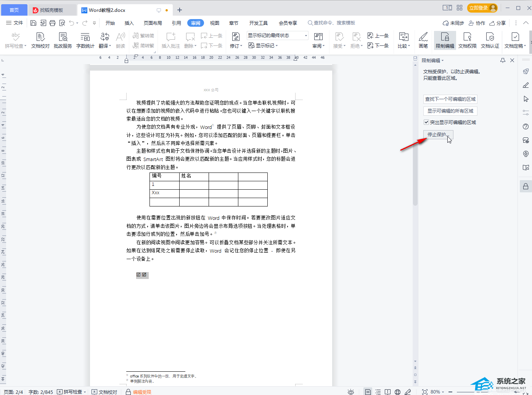This screenshot has height=395, width=532.
Task: Click the 未同步 sync status
Action: [x=453, y=23]
